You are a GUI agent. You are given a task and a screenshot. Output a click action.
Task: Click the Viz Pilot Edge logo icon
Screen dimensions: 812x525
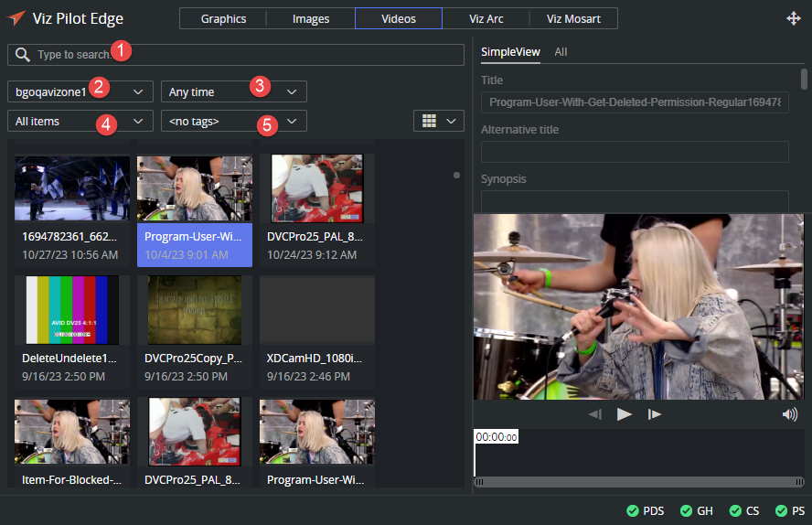pyautogui.click(x=16, y=18)
